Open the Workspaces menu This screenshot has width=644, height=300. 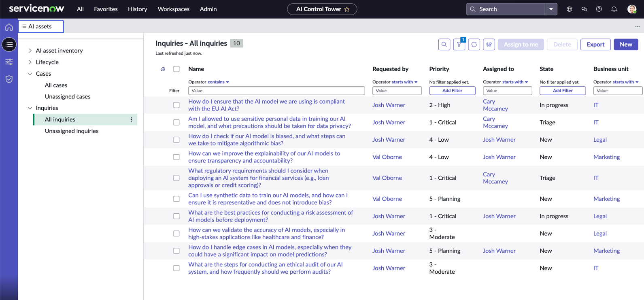173,9
